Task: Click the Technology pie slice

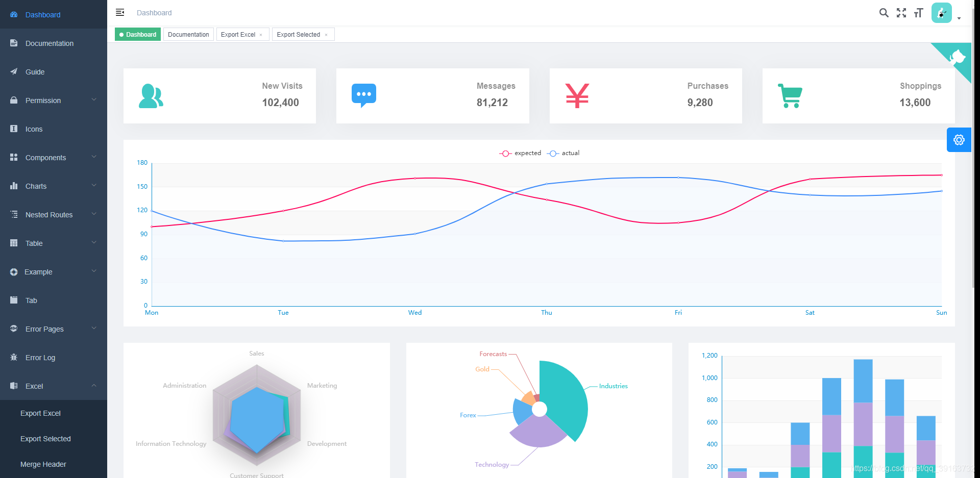Action: click(538, 433)
